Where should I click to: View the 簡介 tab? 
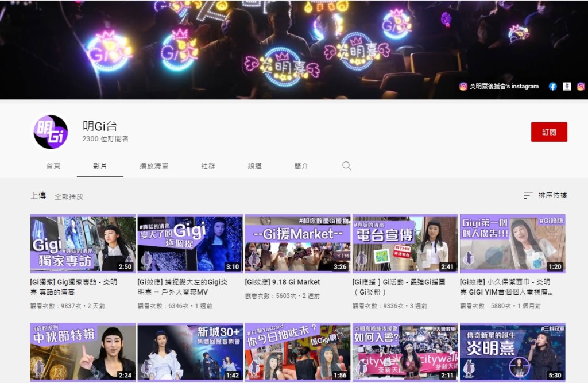click(301, 166)
